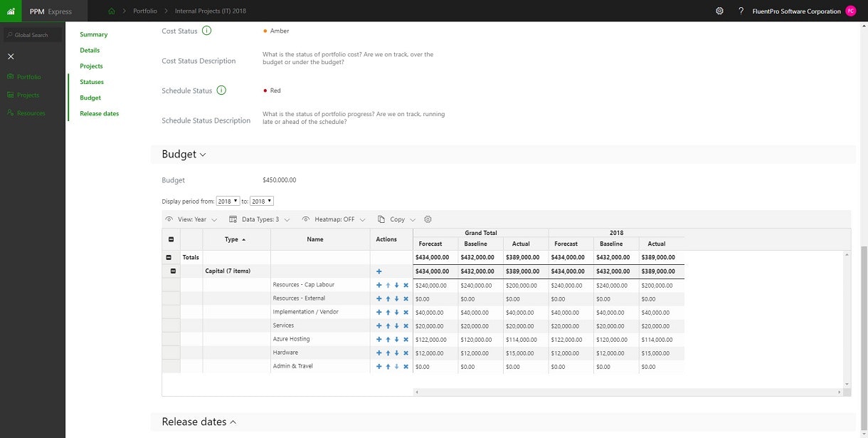Move the Hardware row up
This screenshot has width=868, height=438.
coord(388,353)
